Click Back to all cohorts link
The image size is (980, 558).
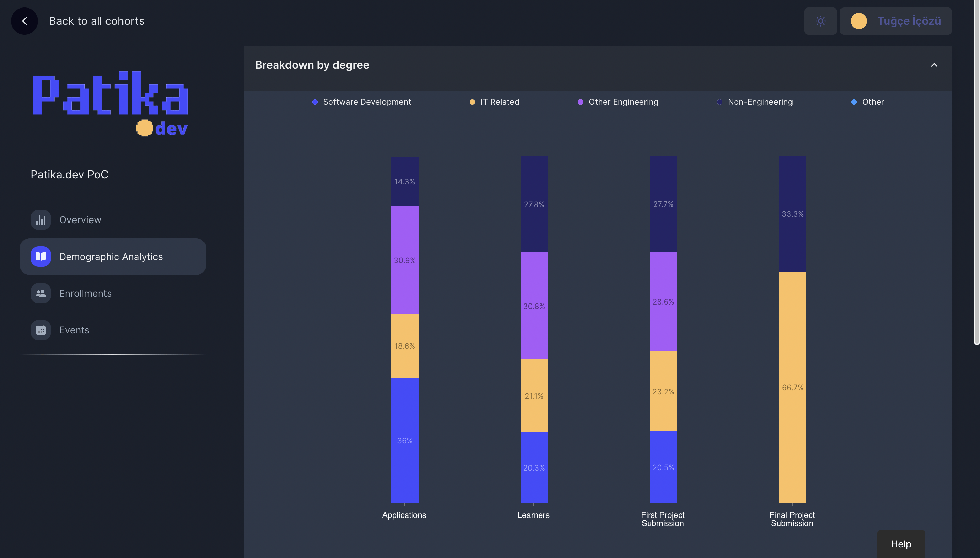(97, 21)
